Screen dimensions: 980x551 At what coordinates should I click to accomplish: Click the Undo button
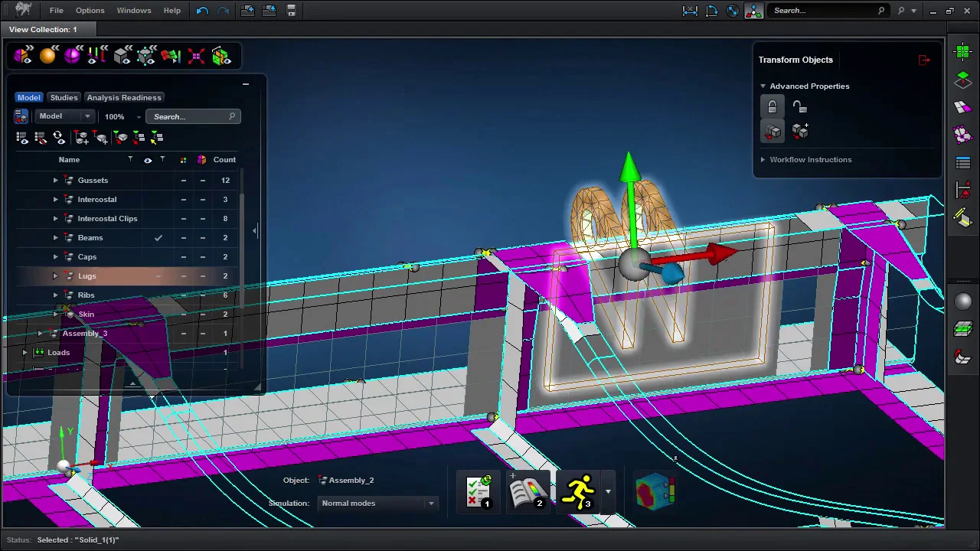[x=202, y=11]
